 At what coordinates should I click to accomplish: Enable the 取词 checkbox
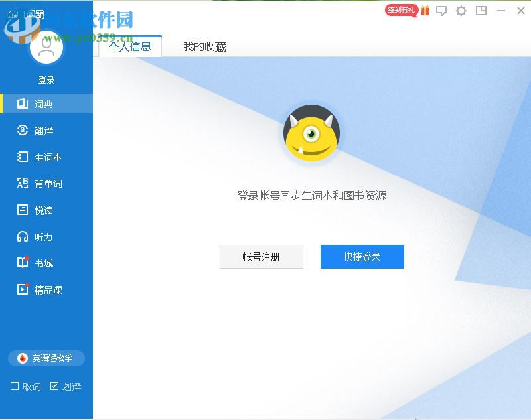tap(15, 386)
